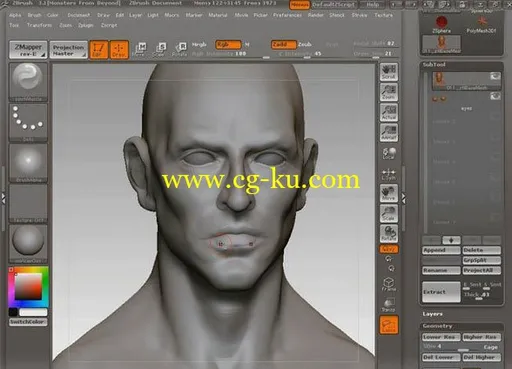
Task: Open the Preferences menu
Action: pos(287,15)
